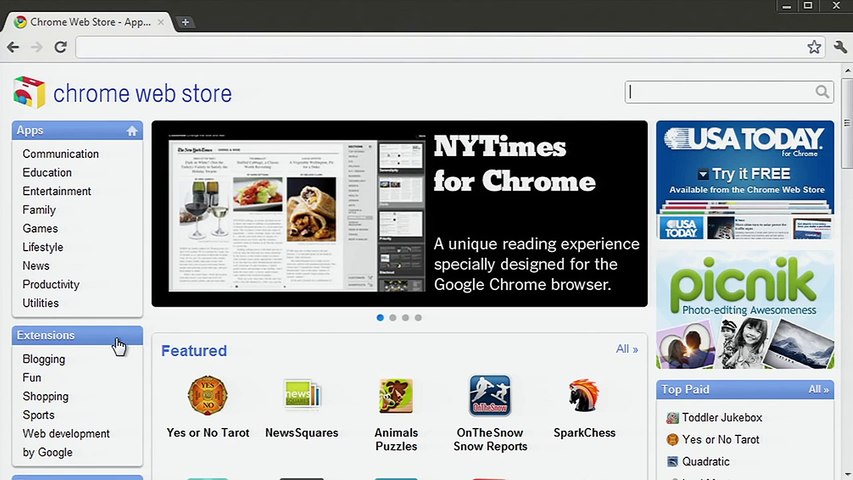Open the Family category

pos(39,210)
